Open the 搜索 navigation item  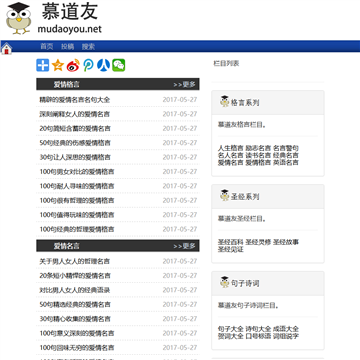coord(88,47)
